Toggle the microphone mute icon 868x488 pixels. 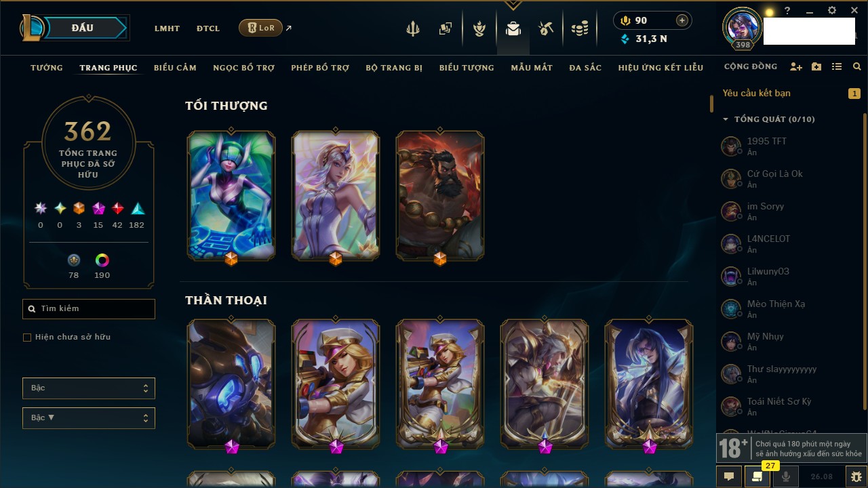tap(786, 476)
